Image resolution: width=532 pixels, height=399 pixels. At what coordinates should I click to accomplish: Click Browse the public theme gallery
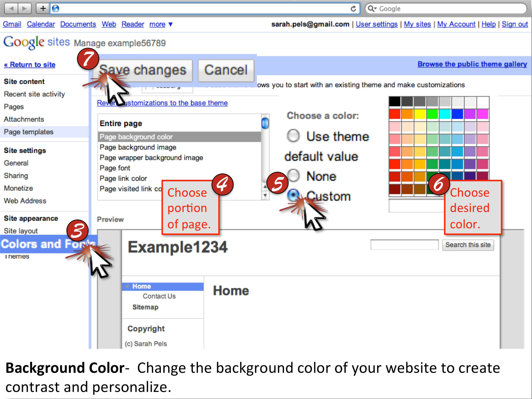tap(472, 64)
